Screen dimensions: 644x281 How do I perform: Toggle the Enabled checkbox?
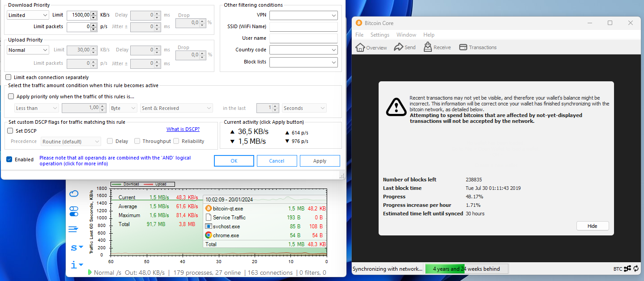click(x=9, y=159)
